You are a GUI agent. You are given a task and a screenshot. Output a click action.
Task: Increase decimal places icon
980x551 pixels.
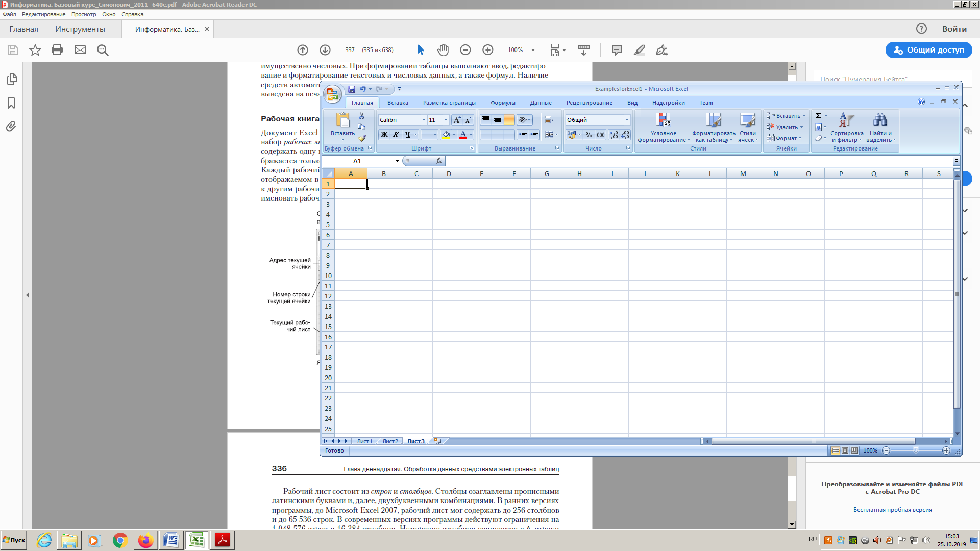click(614, 135)
